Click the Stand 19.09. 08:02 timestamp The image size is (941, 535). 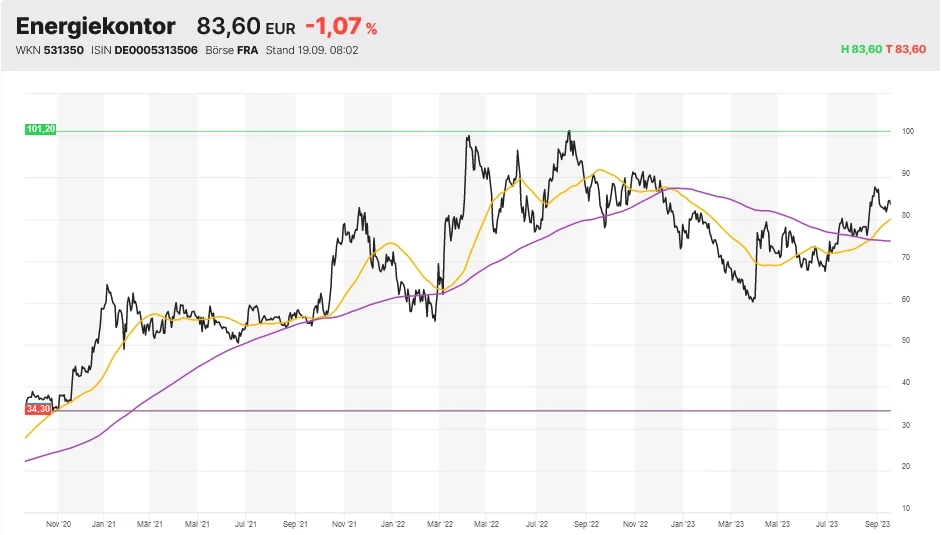coord(312,50)
